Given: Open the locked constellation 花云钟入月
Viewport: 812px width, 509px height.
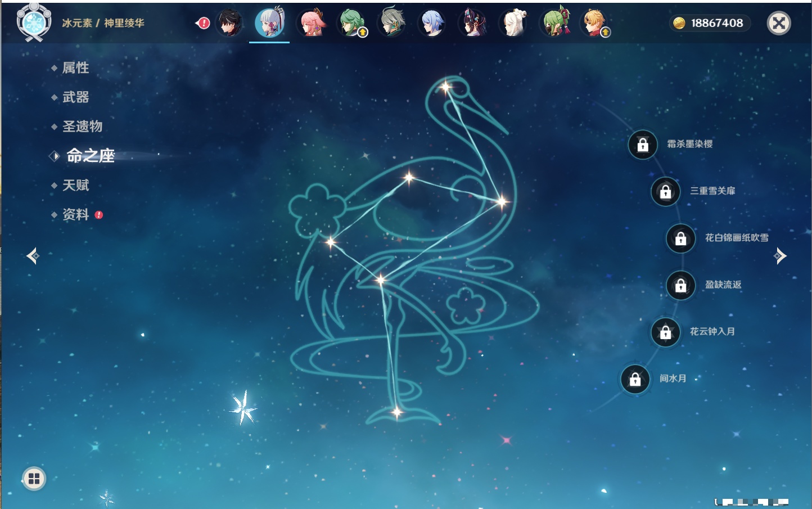Looking at the screenshot, I should point(665,332).
